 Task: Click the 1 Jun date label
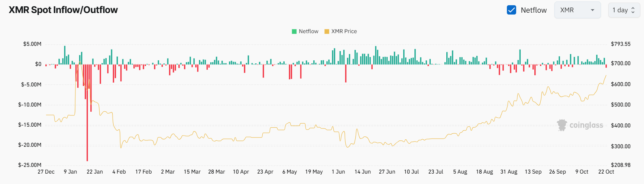pyautogui.click(x=338, y=172)
